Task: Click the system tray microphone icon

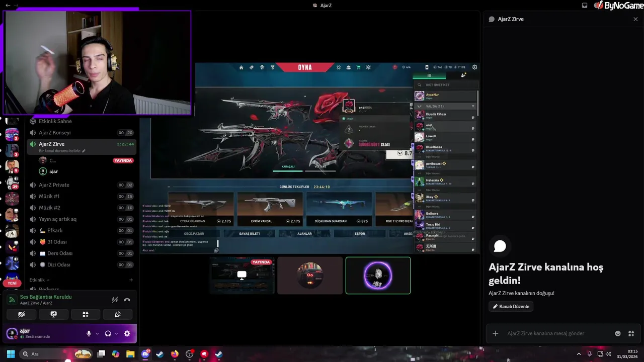Action: coord(590,354)
